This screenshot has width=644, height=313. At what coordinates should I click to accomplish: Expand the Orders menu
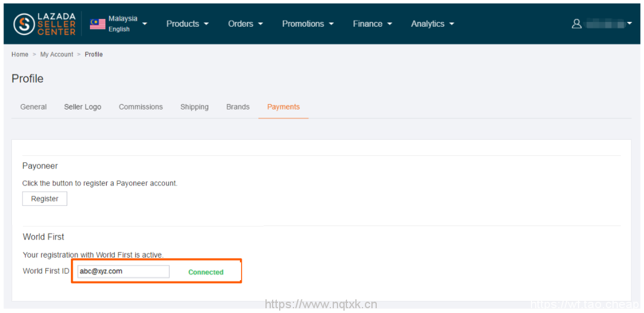[245, 24]
